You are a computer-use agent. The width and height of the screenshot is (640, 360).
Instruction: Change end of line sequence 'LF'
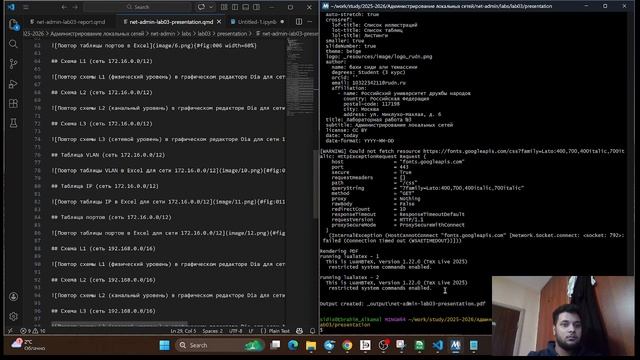click(x=251, y=331)
